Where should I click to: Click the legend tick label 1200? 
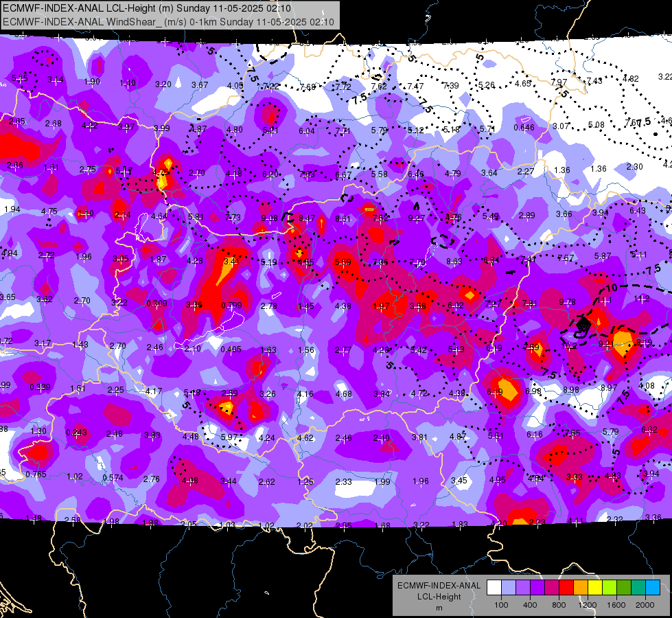coord(587,605)
